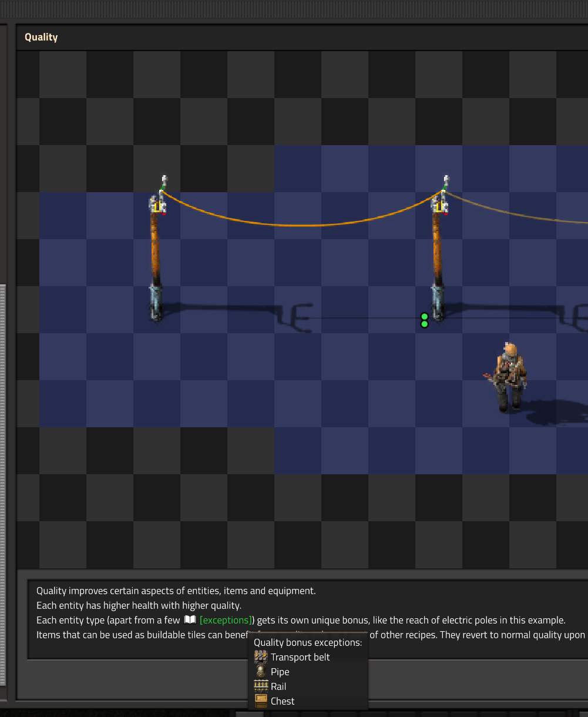Screen dimensions: 588x717
Task: Click the green circuit connector dots
Action: 425,320
